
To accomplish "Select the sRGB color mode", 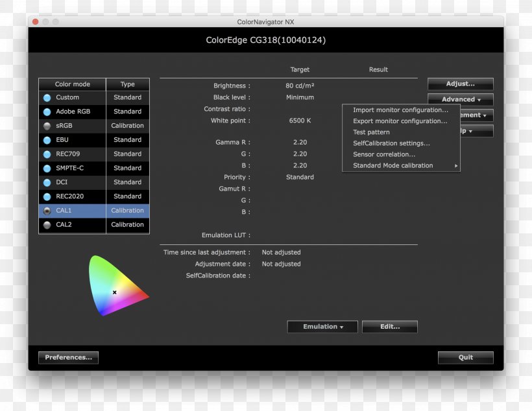I will coord(94,126).
